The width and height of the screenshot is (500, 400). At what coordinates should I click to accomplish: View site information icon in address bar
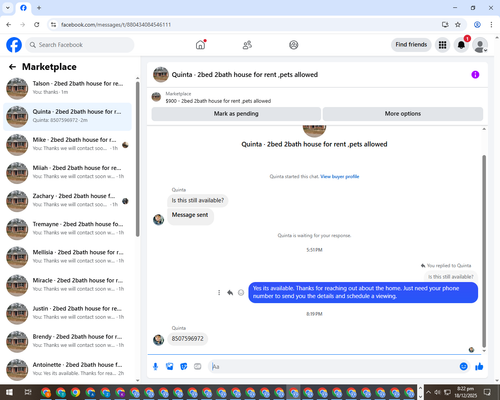click(x=53, y=25)
